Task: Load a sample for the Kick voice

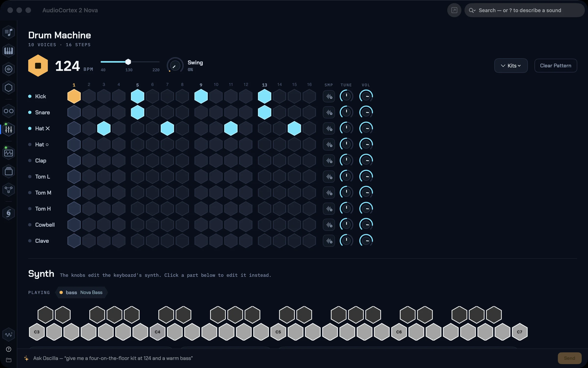Action: 329,96
